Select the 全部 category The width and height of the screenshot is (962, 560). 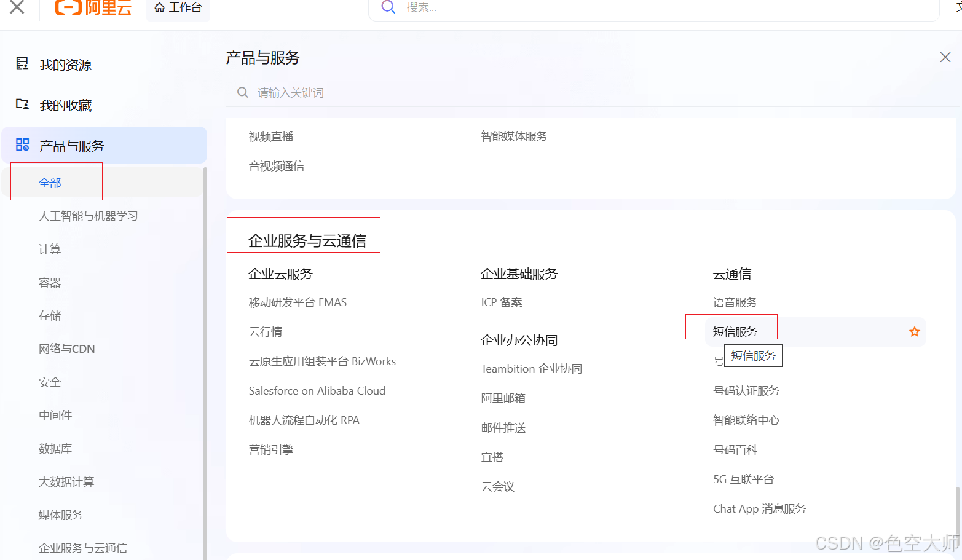(50, 183)
